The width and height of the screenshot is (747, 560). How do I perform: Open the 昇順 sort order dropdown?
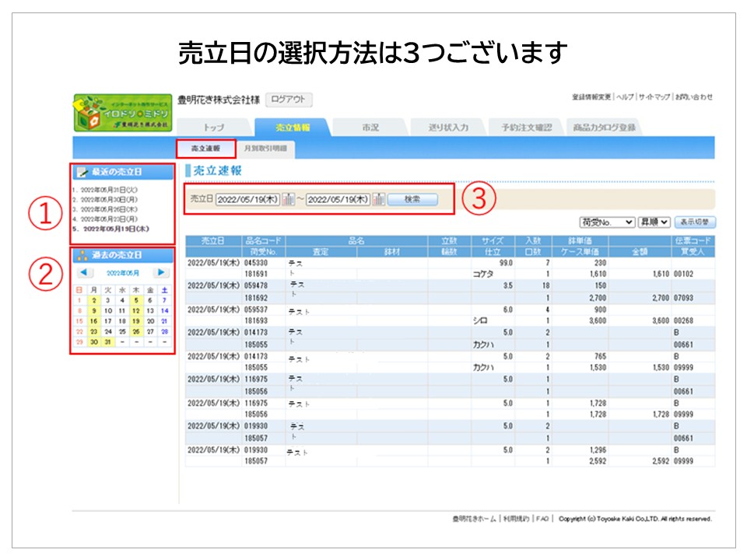pyautogui.click(x=654, y=222)
